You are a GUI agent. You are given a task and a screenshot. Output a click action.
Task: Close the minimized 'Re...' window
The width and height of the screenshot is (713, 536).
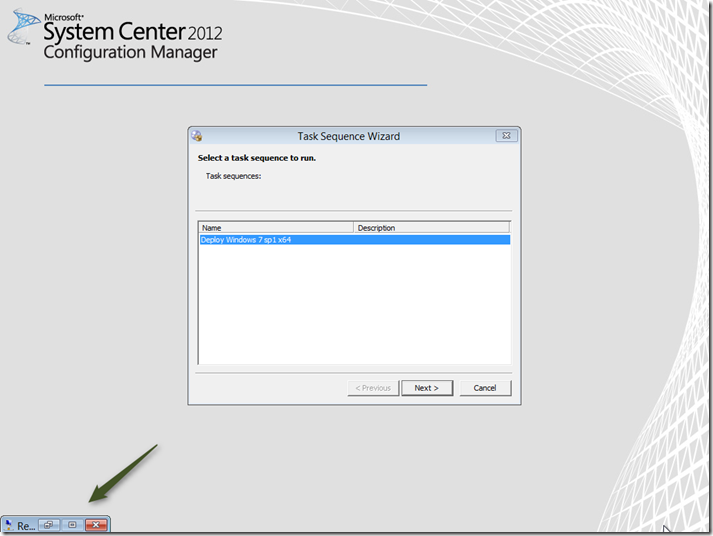[x=95, y=525]
